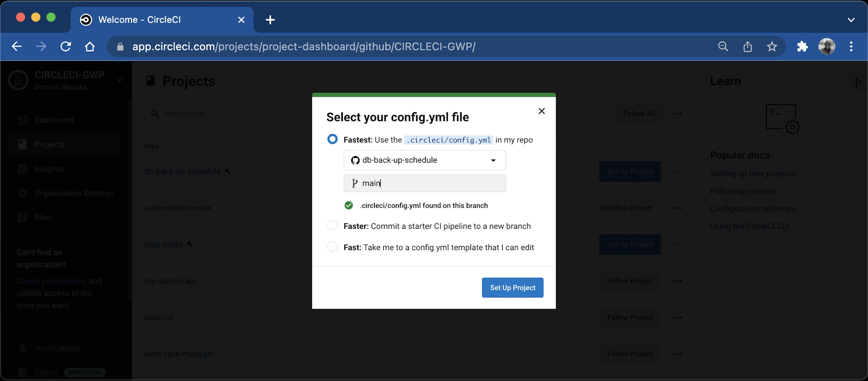Click the share page icon
This screenshot has width=868, height=381.
[747, 46]
